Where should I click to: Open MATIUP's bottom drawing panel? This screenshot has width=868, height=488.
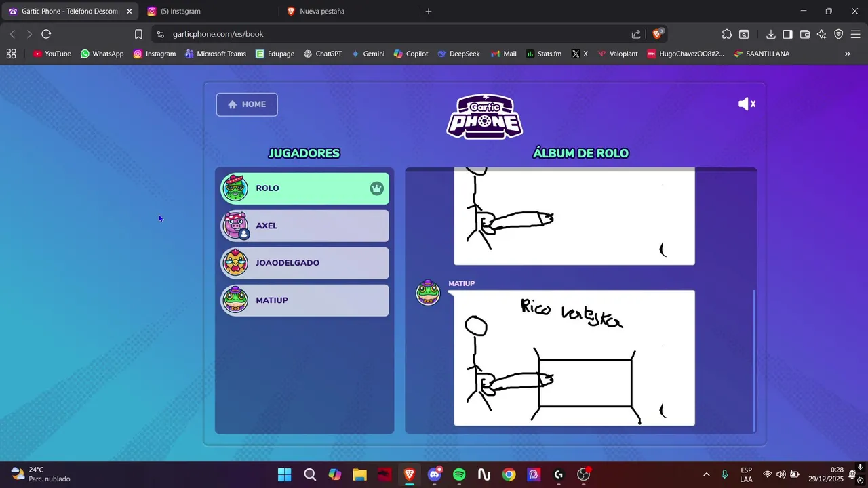(574, 358)
